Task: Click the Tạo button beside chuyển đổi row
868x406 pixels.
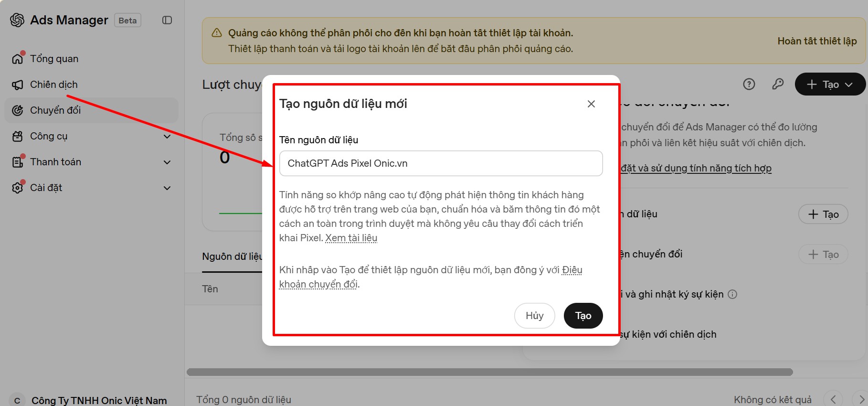Action: coord(823,255)
